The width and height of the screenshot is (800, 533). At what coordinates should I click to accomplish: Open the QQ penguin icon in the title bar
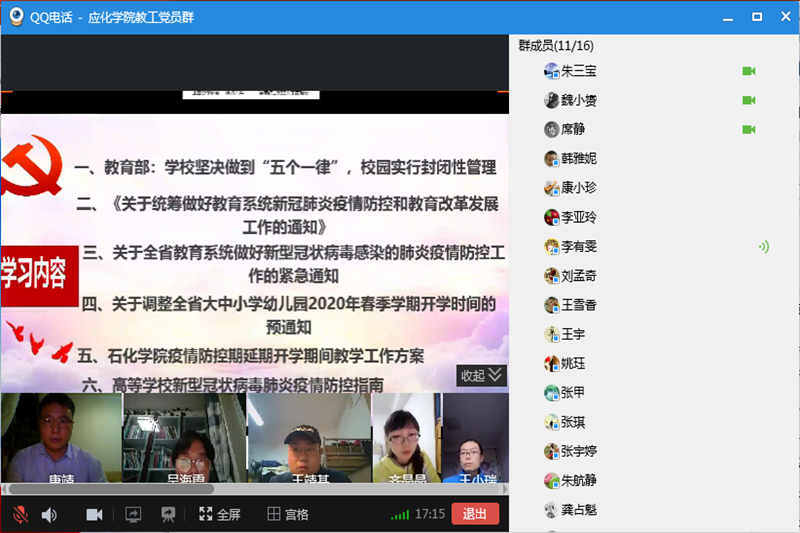pyautogui.click(x=16, y=16)
